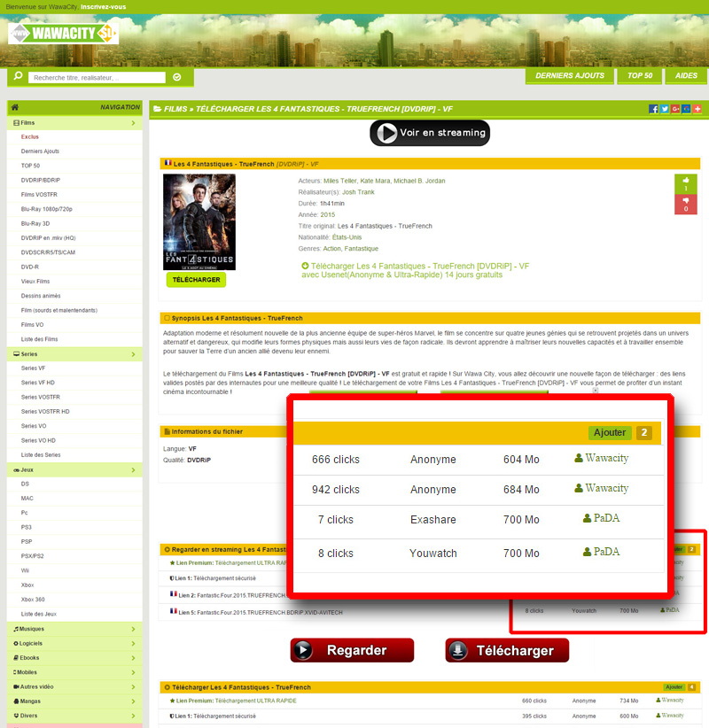
Task: Expand the Series category arrow
Action: tap(133, 354)
